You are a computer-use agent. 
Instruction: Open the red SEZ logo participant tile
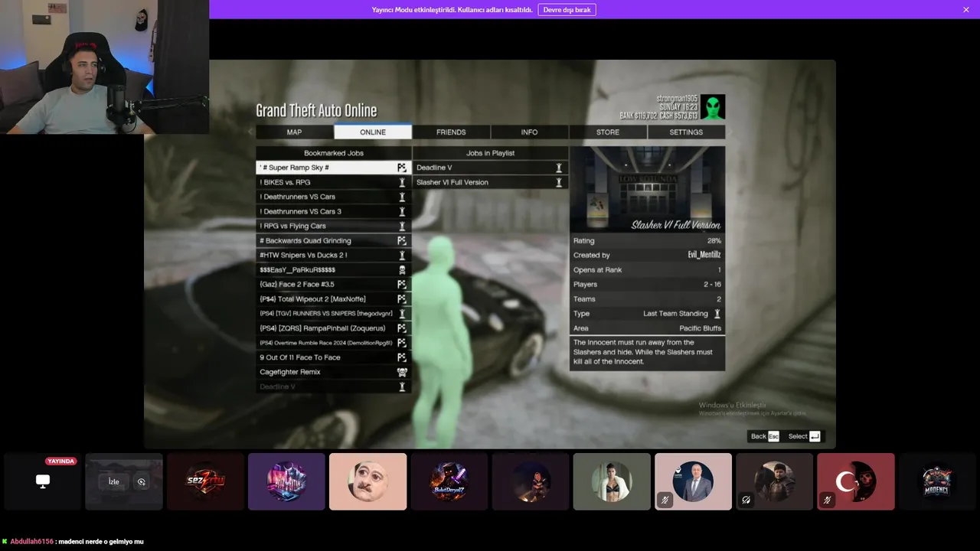[205, 481]
